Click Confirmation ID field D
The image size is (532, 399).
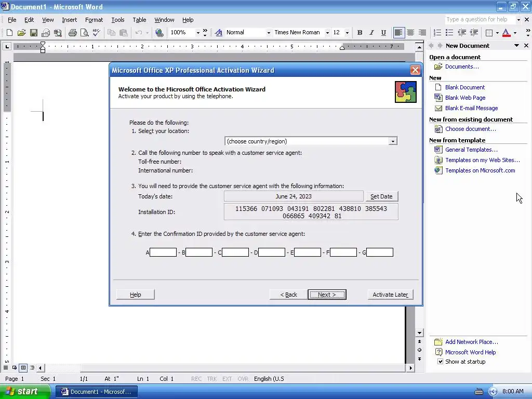(x=271, y=252)
